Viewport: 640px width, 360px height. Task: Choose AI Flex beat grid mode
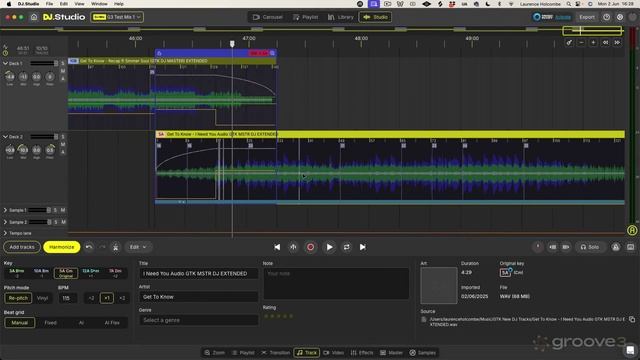click(112, 323)
